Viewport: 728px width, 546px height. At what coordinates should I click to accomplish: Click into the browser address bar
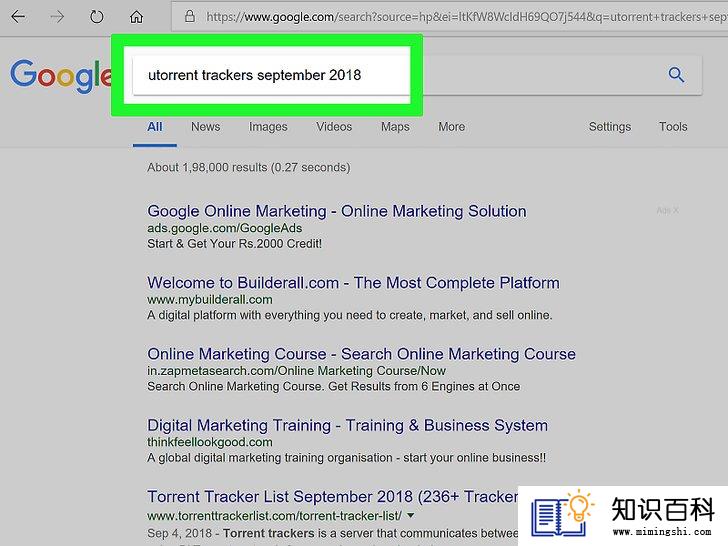point(449,17)
